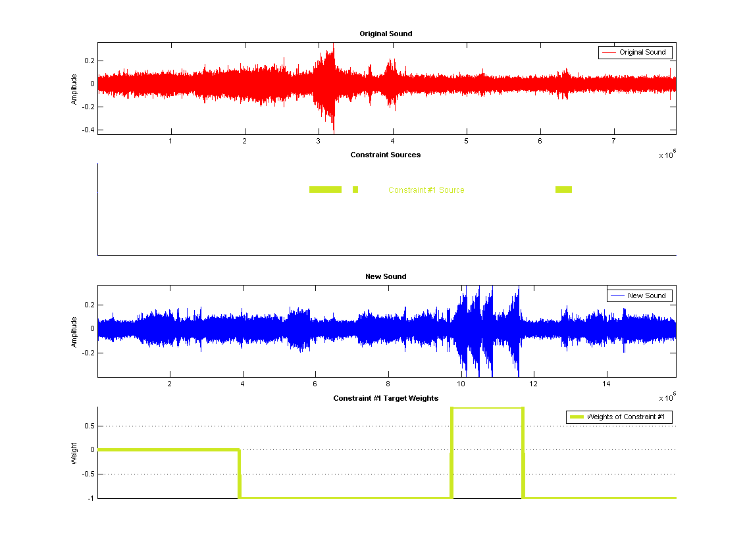The height and width of the screenshot is (560, 747).
Task: Select the small square constraint source marker
Action: (x=355, y=190)
